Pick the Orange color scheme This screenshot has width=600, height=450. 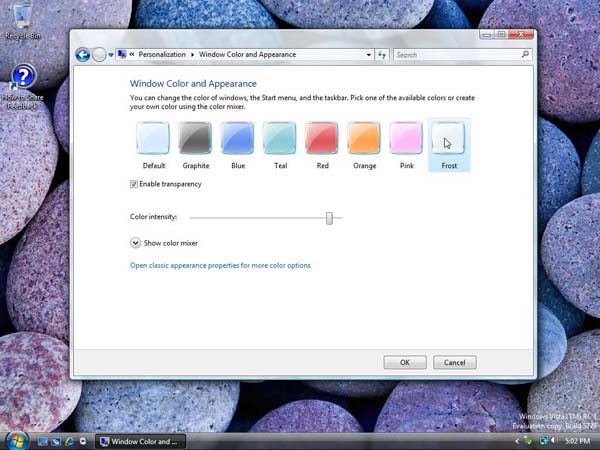[x=364, y=138]
